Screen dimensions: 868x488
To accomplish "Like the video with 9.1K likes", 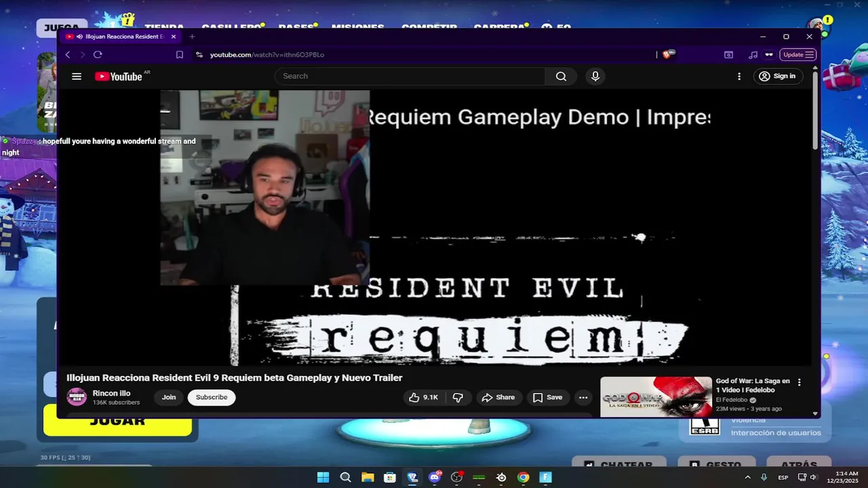I will coord(424,397).
